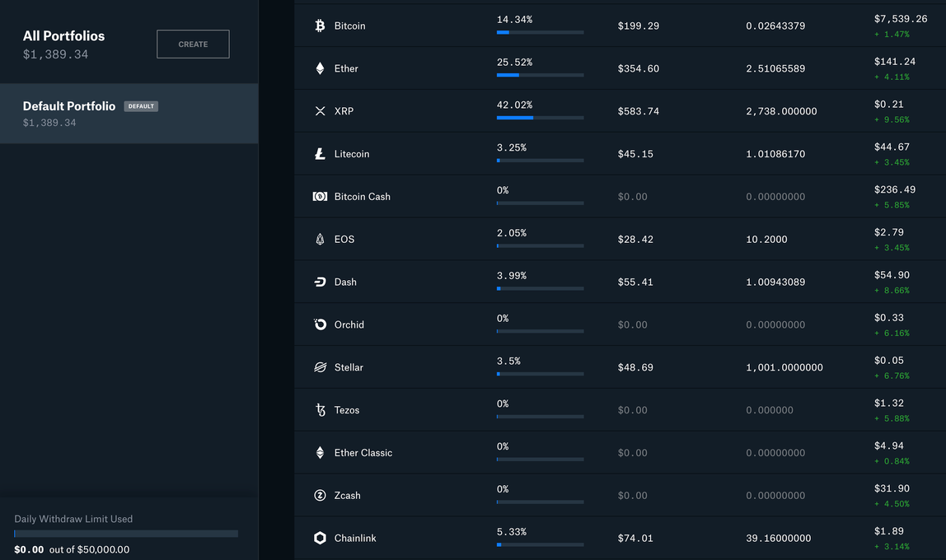Click the Stellar logo icon
Viewport: 946px width, 560px height.
320,367
